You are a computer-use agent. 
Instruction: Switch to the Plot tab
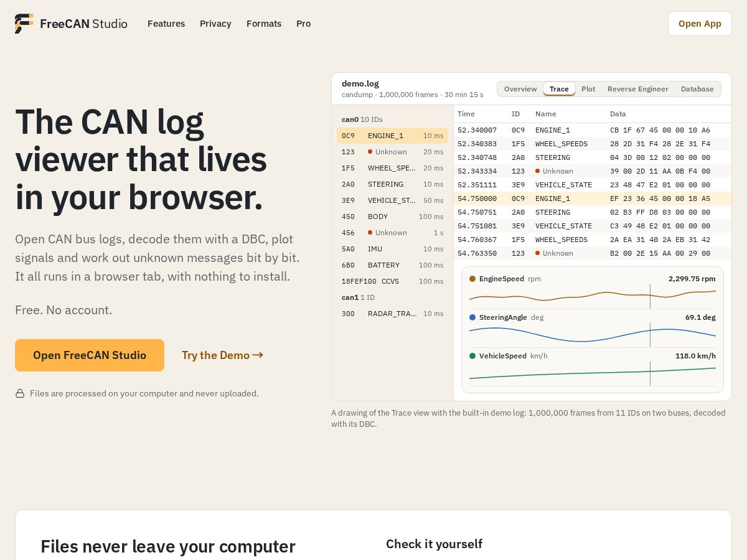(x=588, y=89)
